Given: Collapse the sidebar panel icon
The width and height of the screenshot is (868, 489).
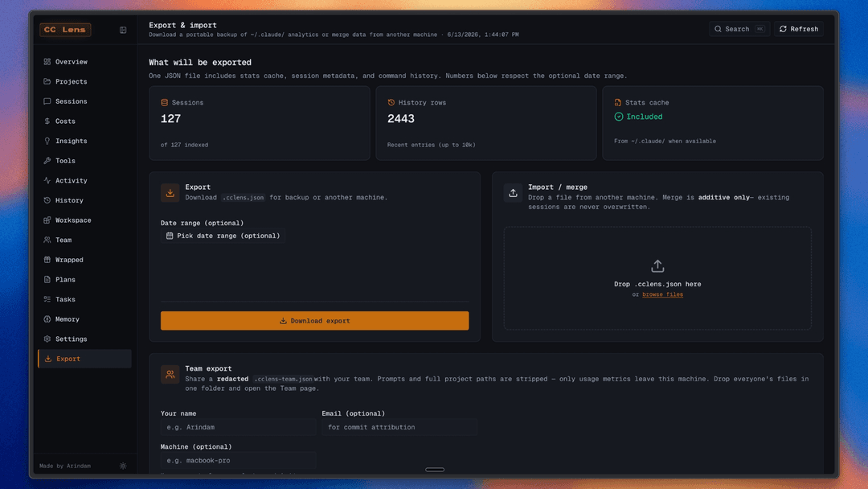Looking at the screenshot, I should 123,30.
